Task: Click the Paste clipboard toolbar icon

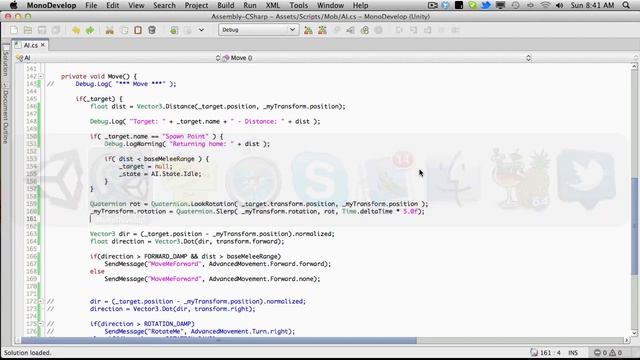Action: tap(138, 30)
